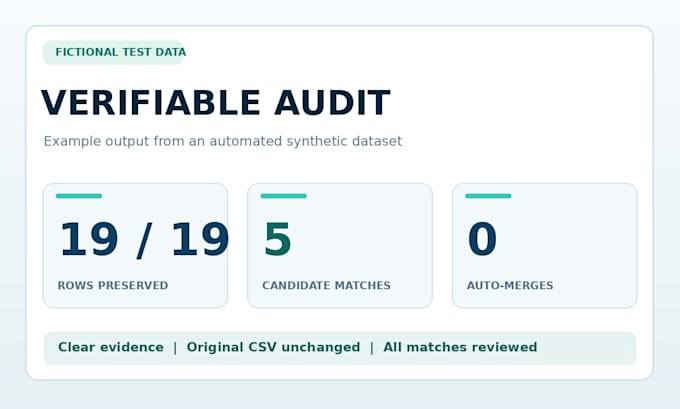This screenshot has width=680, height=409.
Task: Click the candidate matches value 5
Action: [278, 239]
